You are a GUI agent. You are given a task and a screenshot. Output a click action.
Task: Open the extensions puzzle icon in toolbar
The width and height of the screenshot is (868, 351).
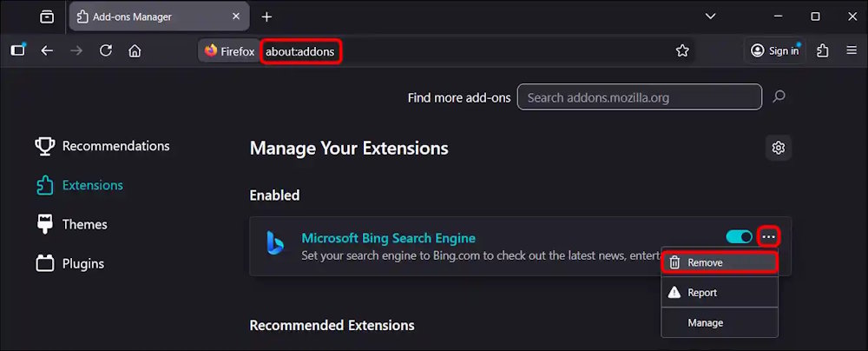(824, 50)
